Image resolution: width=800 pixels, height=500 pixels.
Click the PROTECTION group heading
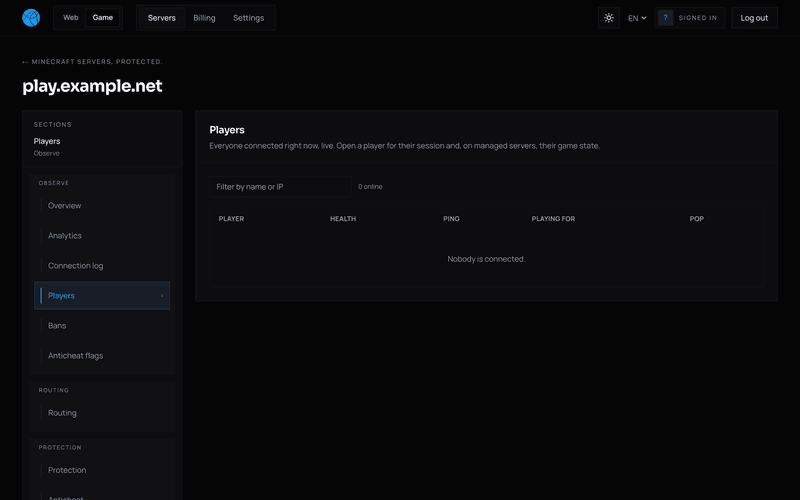60,447
